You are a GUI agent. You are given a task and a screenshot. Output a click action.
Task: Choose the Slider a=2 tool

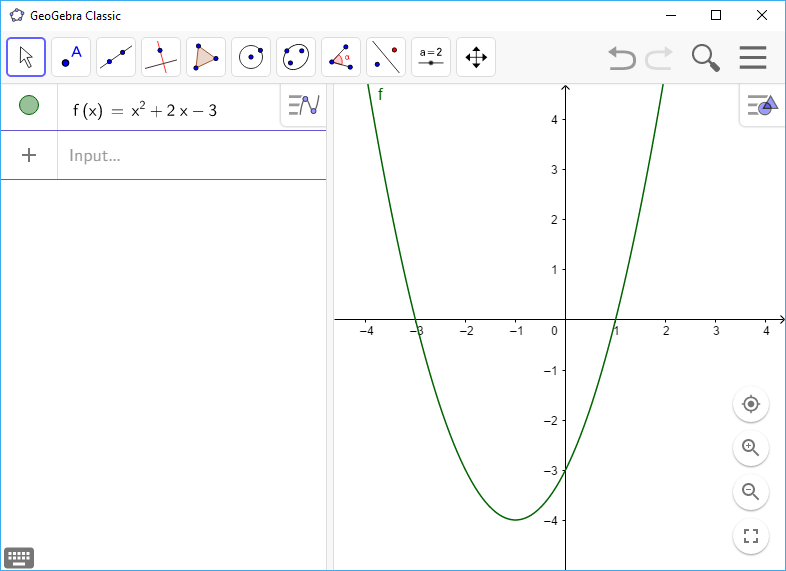pos(431,57)
